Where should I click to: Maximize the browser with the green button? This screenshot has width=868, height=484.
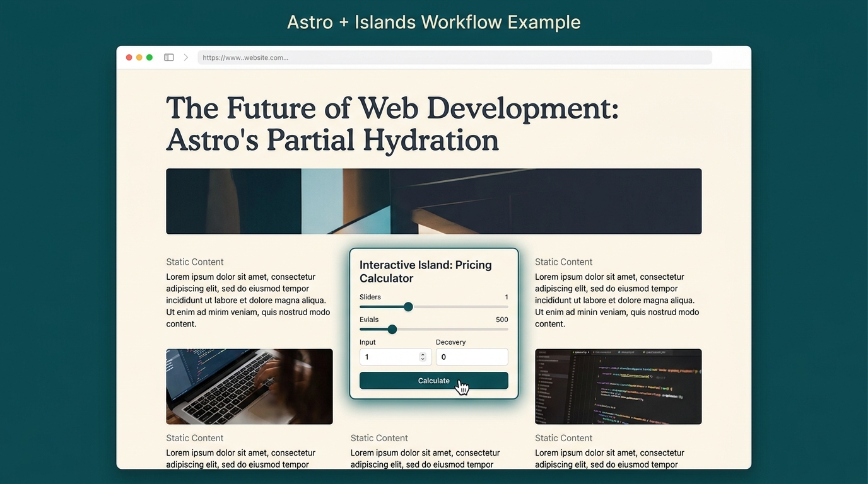pos(150,57)
